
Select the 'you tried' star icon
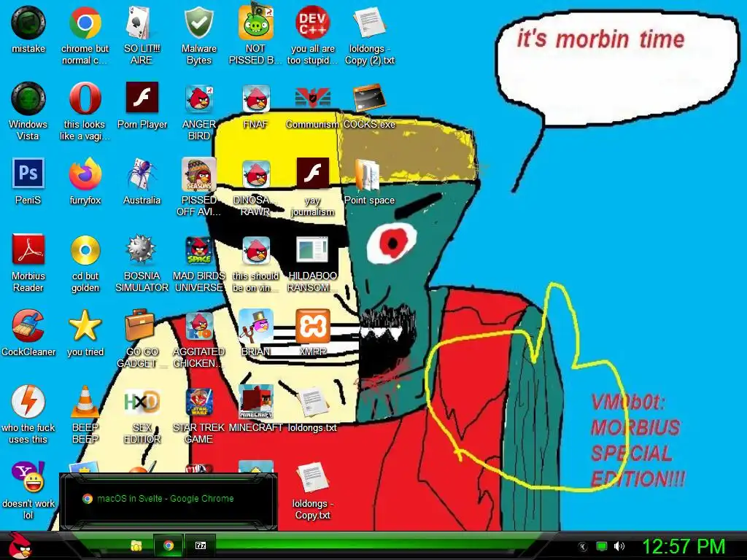[85, 326]
